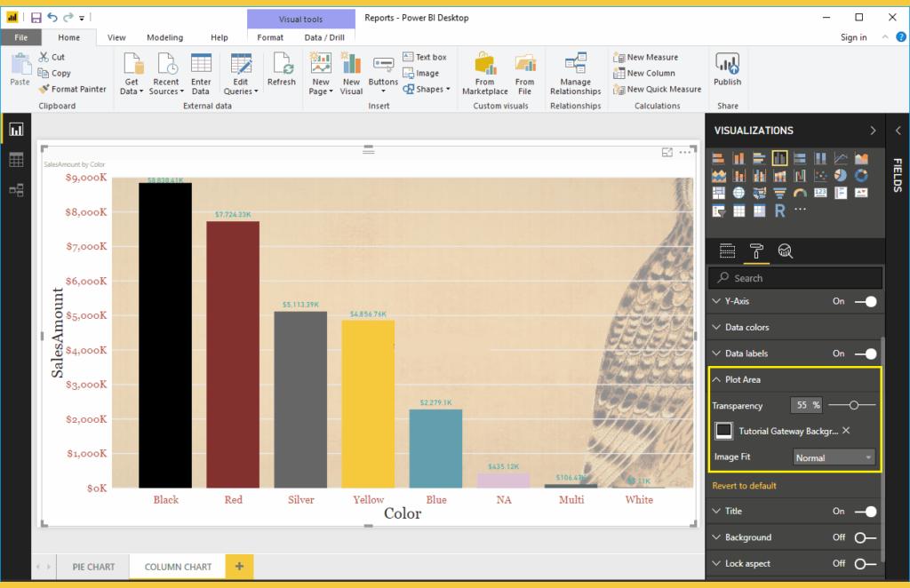Screen dimensions: 910x588
Task: Add a new page with plus button
Action: click(239, 566)
